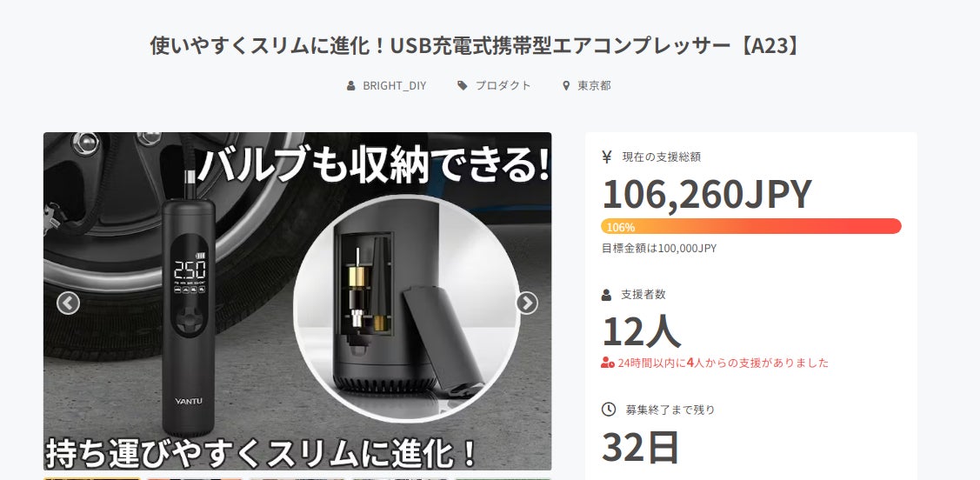
Task: Select the first yellow-highlighted thumbnail below carousel
Action: [92, 478]
